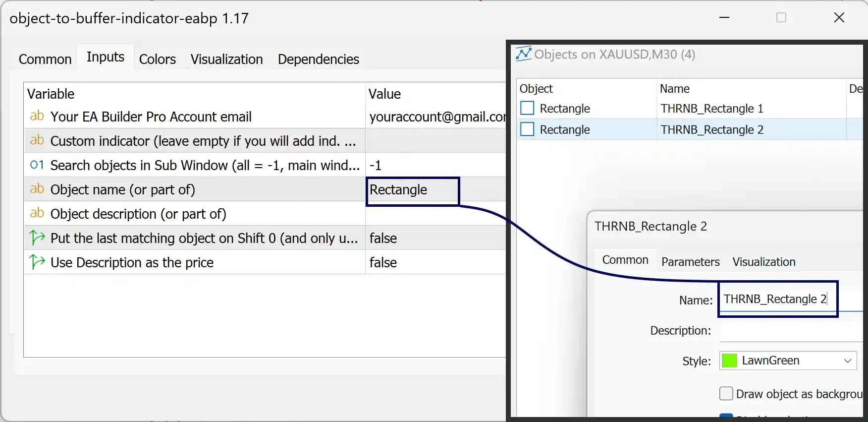The width and height of the screenshot is (868, 422).
Task: Click string icon beside Object name row
Action: [x=37, y=189]
